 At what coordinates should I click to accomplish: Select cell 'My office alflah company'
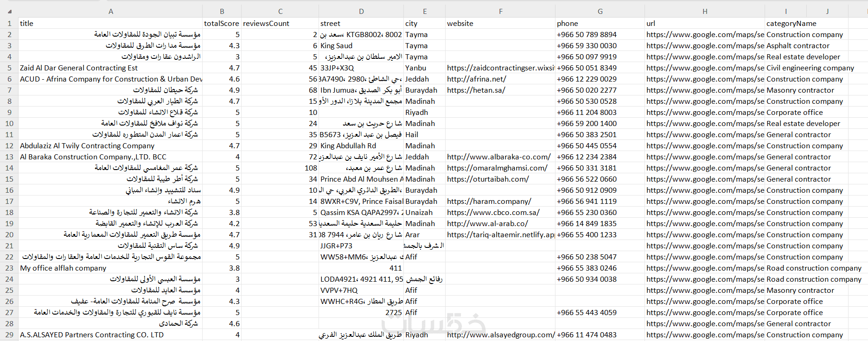pos(110,268)
